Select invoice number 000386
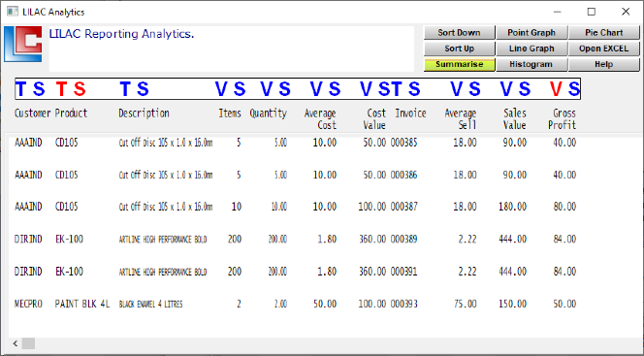 (x=403, y=175)
